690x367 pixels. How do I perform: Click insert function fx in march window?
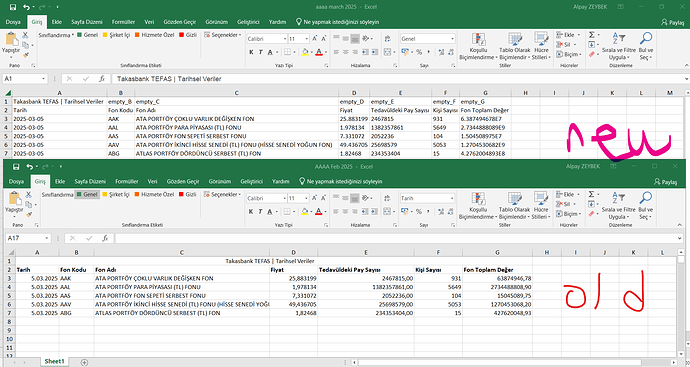click(102, 79)
